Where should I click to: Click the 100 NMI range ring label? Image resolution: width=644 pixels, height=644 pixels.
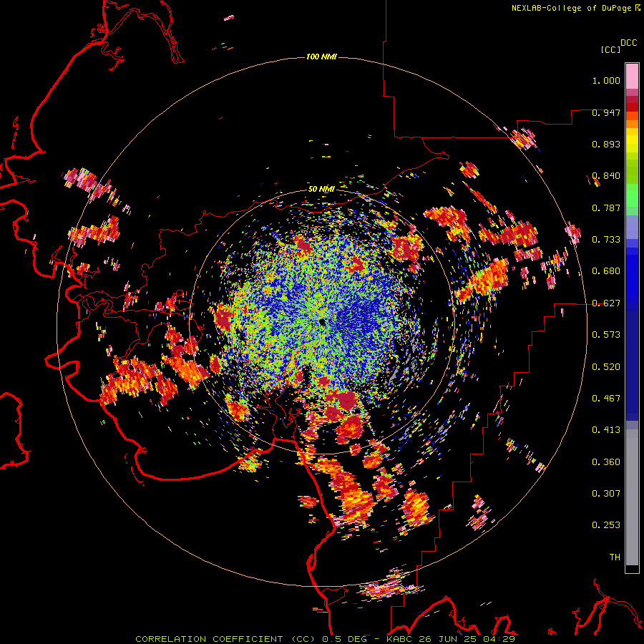(321, 57)
